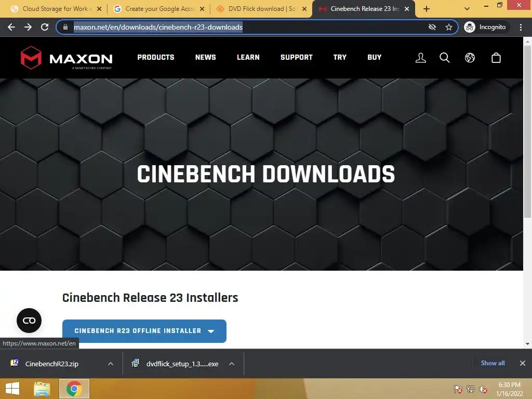Image resolution: width=532 pixels, height=399 pixels.
Task: Open the Incognito profile indicator
Action: click(485, 27)
